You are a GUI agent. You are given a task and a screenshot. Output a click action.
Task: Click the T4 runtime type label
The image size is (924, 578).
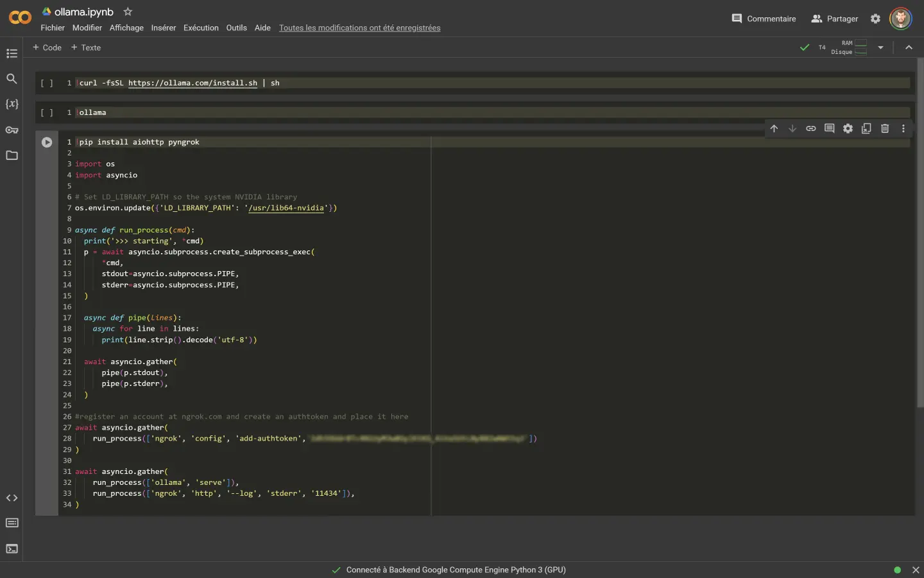[x=822, y=48]
